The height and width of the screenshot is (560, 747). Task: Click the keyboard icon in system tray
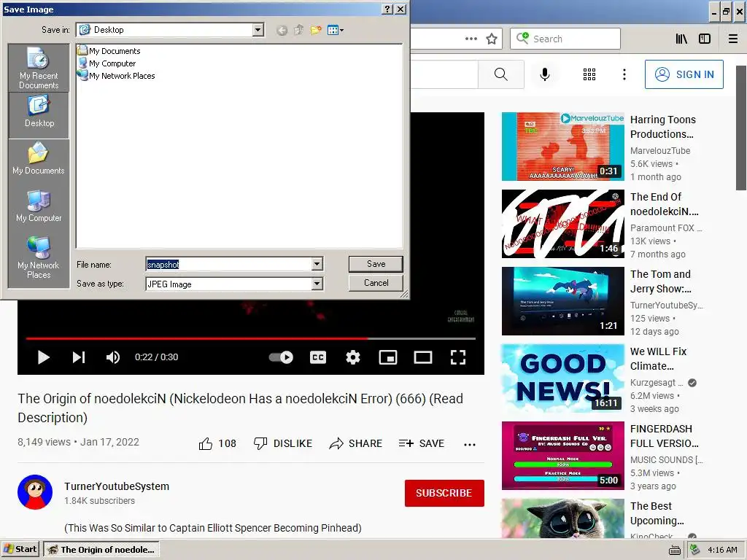point(675,550)
